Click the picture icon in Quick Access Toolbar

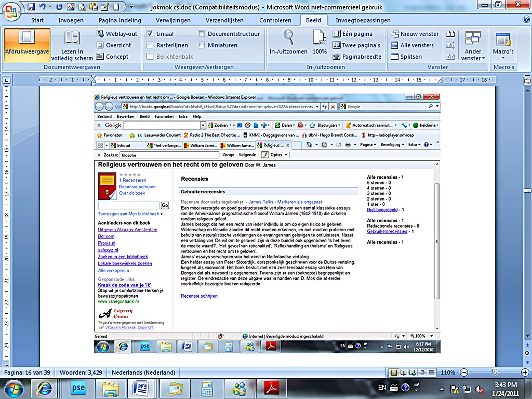coord(70,7)
